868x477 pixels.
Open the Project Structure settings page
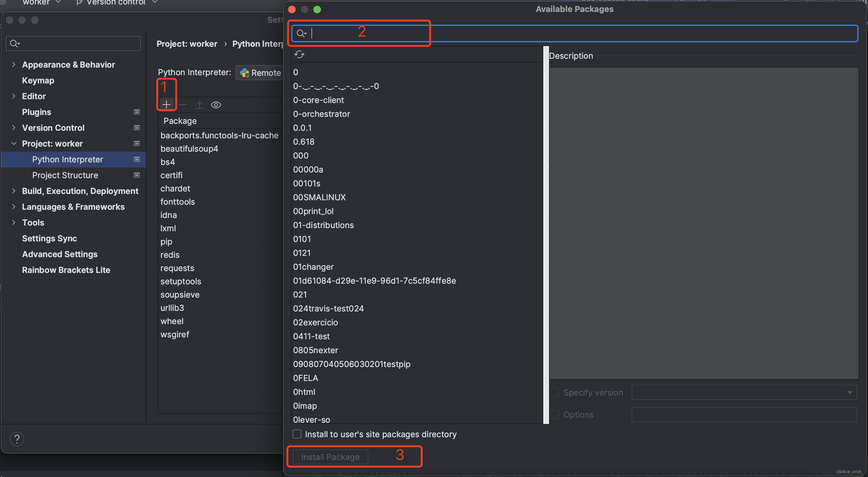(x=65, y=175)
